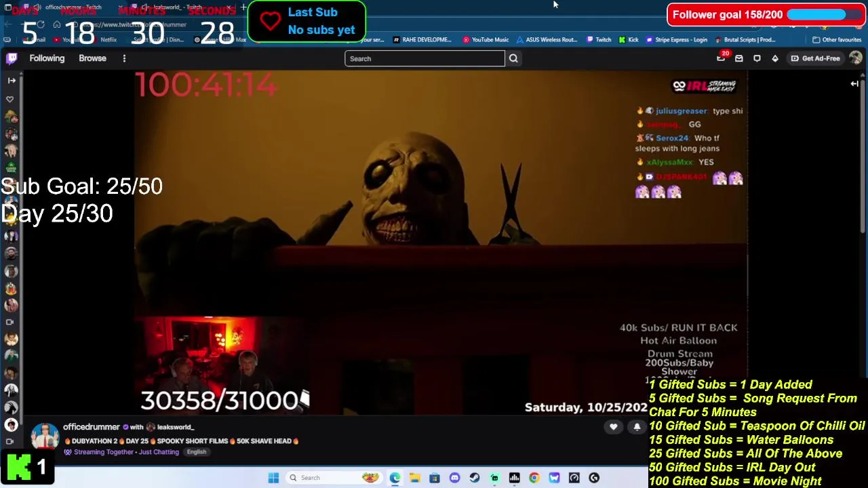Screen dimensions: 868x488
Task: Open the whispers chat icon
Action: (x=757, y=58)
